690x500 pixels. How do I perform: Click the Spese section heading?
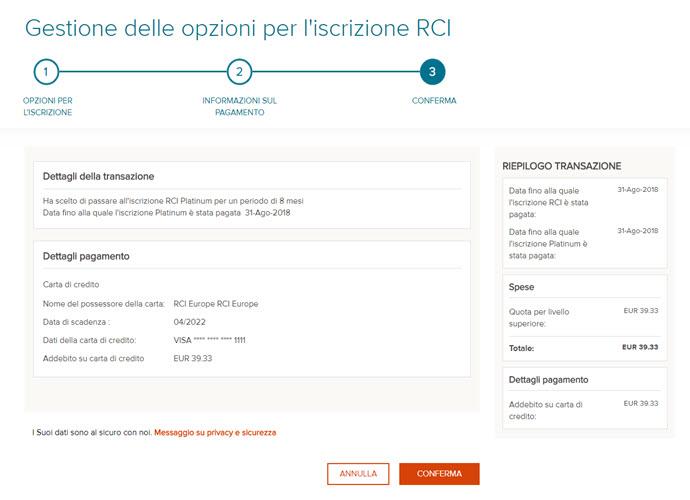pos(524,289)
